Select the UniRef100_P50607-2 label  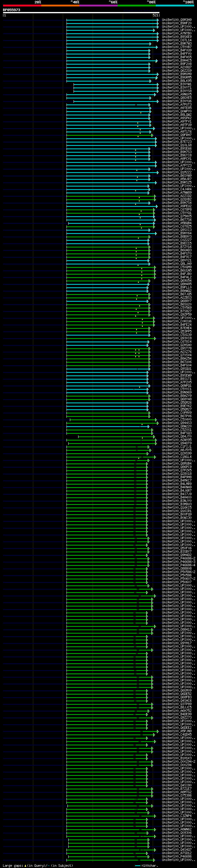coord(179,579)
